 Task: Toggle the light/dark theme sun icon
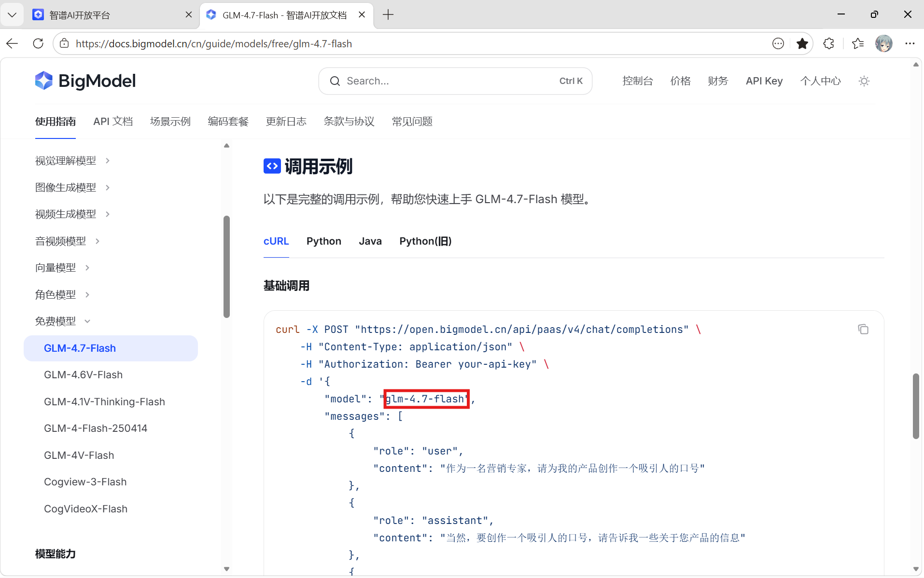pyautogui.click(x=864, y=81)
